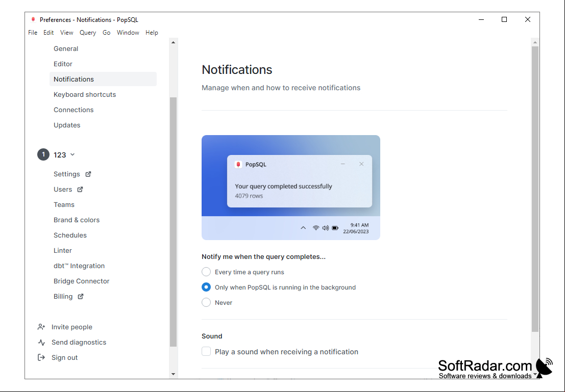Click 'Manage when and how to receive notifications'
Image resolution: width=565 pixels, height=392 pixels.
tap(281, 88)
